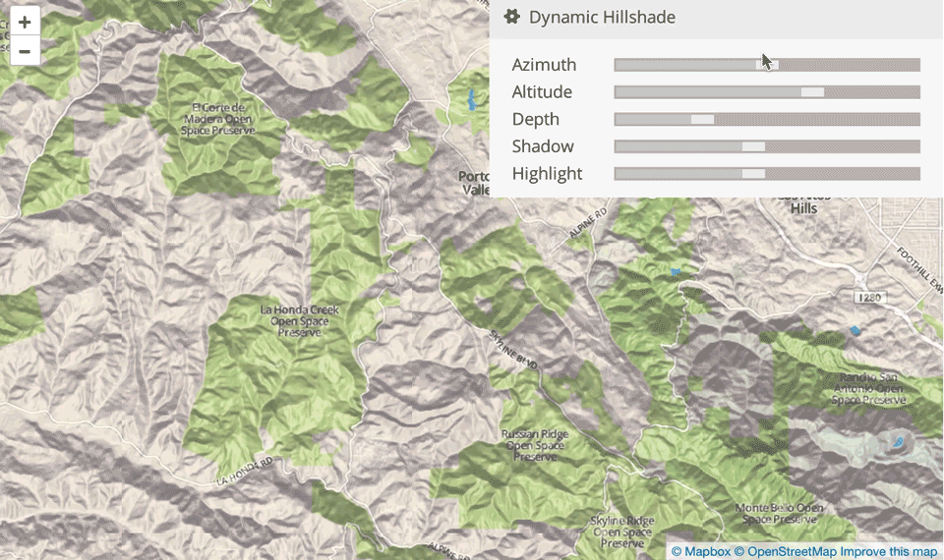Click the Dynamic Hillshade panel title
The width and height of the screenshot is (944, 560).
point(602,17)
